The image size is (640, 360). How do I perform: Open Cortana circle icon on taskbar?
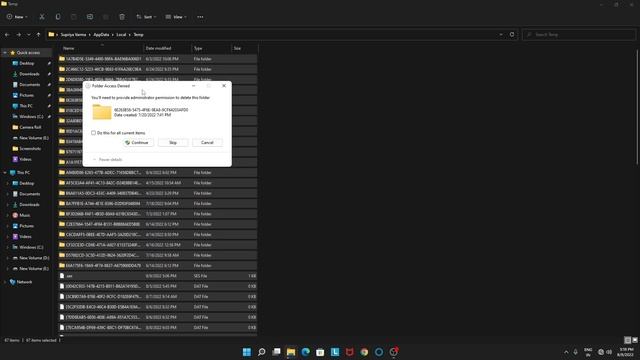pos(379,352)
